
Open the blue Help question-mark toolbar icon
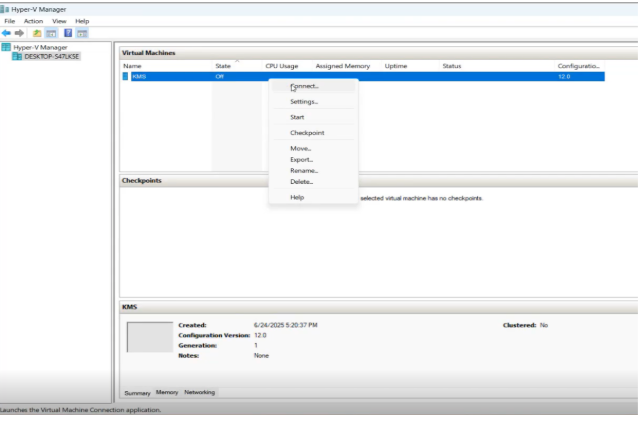point(68,33)
